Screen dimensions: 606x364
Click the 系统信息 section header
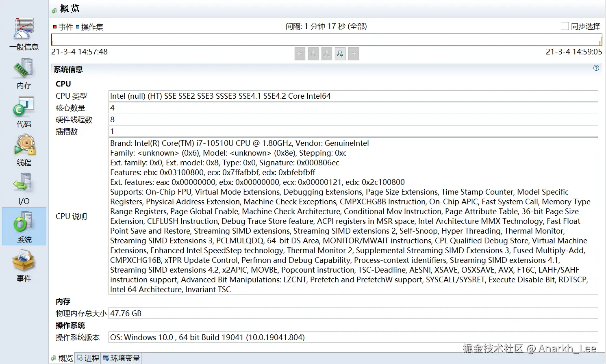coord(68,69)
